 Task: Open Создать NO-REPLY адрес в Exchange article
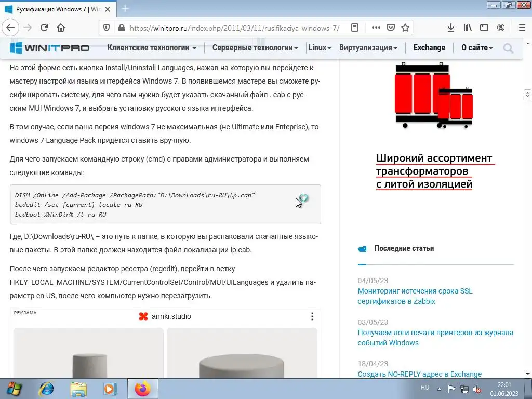click(x=420, y=374)
